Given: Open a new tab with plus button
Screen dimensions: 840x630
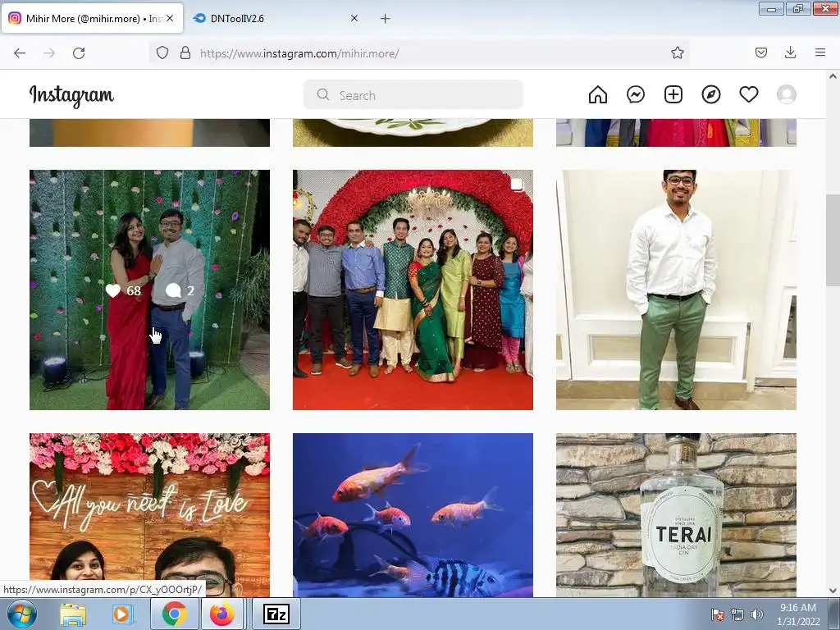Looking at the screenshot, I should pos(386,19).
